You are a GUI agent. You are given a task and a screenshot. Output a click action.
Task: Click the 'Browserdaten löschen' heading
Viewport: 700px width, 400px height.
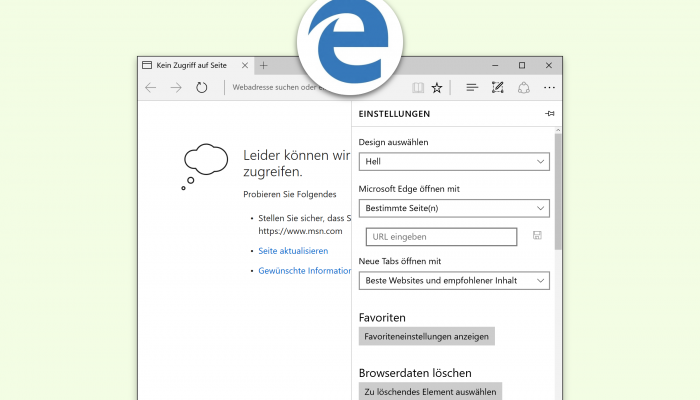click(415, 373)
